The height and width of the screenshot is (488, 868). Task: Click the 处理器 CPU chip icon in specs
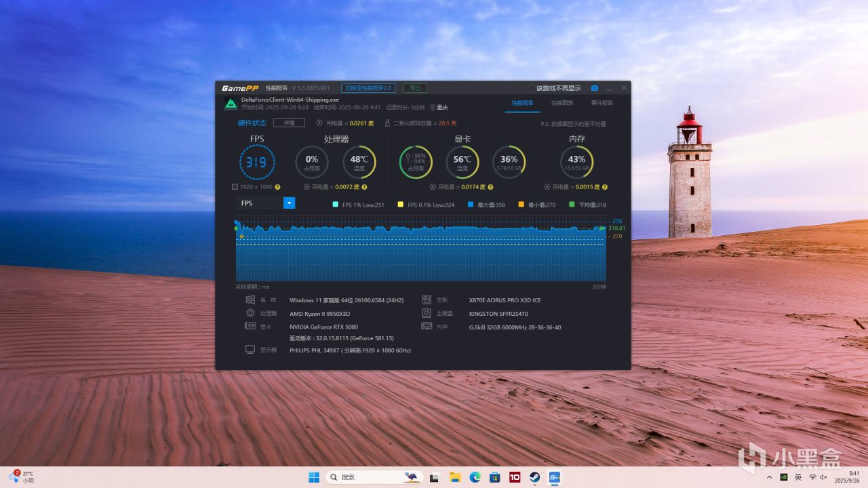pyautogui.click(x=250, y=313)
